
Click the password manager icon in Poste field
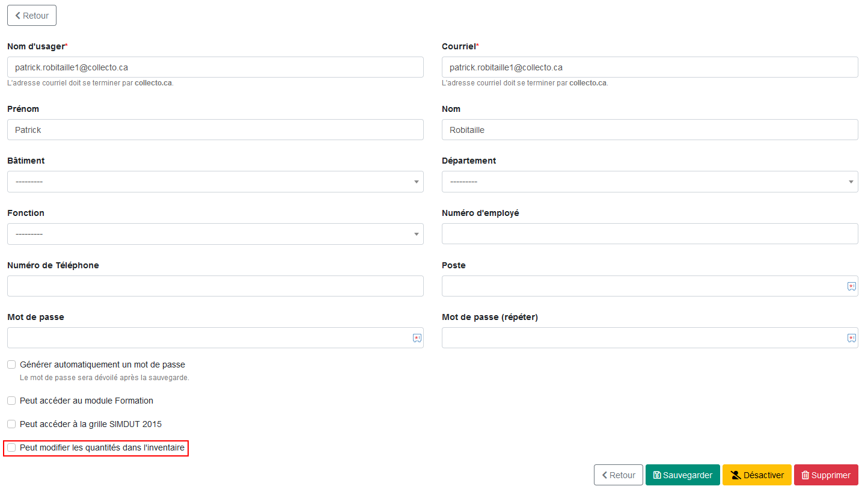click(851, 286)
